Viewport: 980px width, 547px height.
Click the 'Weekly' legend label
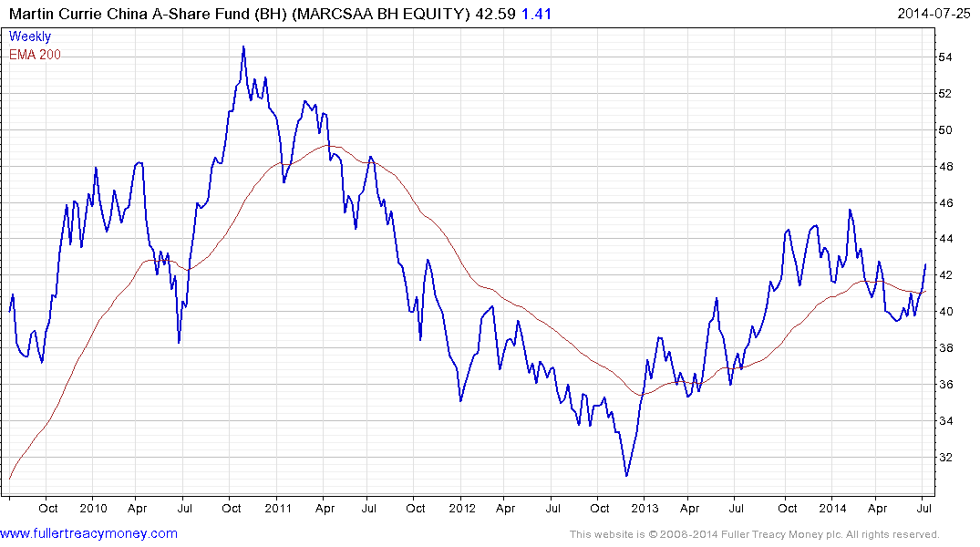click(30, 36)
